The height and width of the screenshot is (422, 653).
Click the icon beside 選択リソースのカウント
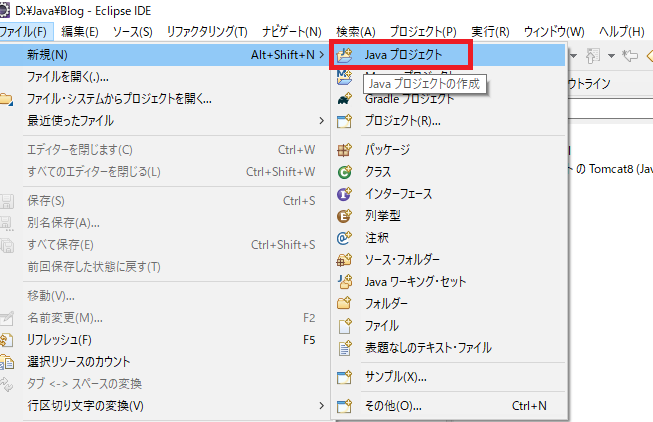click(7, 362)
